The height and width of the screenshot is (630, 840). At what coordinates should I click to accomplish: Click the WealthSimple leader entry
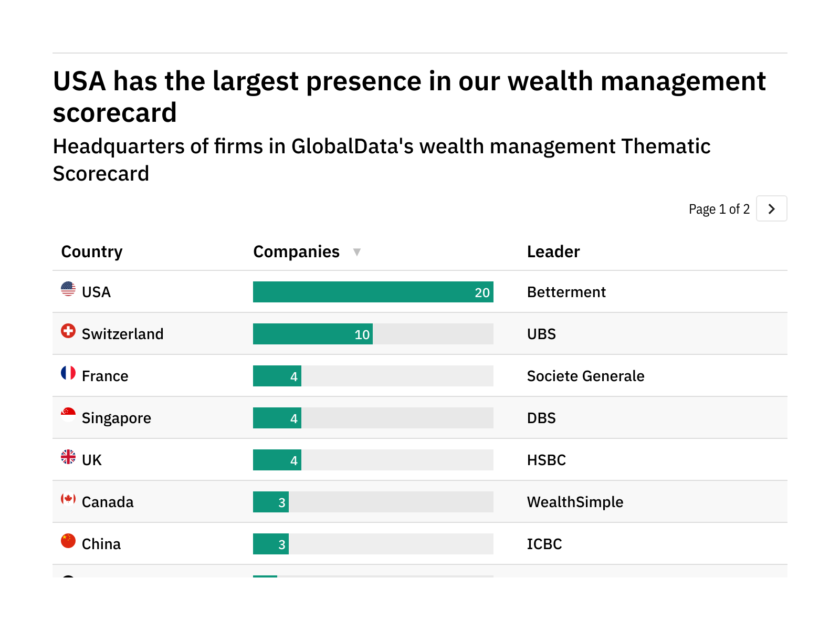tap(575, 502)
